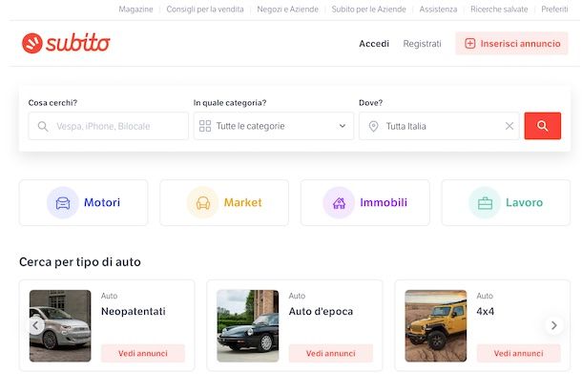582x392 pixels.
Task: Open the Assistenza page
Action: pos(438,10)
